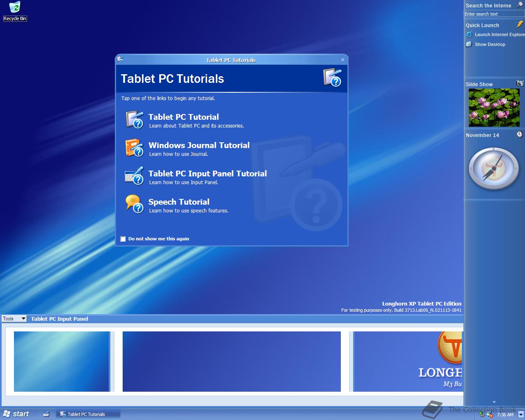Click Show Desktop text in sidebar

pyautogui.click(x=490, y=44)
